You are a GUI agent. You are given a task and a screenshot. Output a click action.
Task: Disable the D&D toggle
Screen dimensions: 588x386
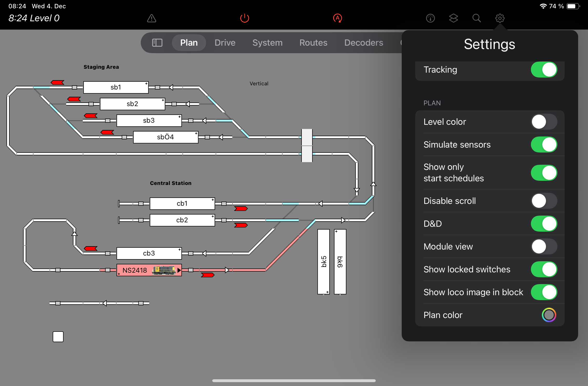tap(544, 224)
